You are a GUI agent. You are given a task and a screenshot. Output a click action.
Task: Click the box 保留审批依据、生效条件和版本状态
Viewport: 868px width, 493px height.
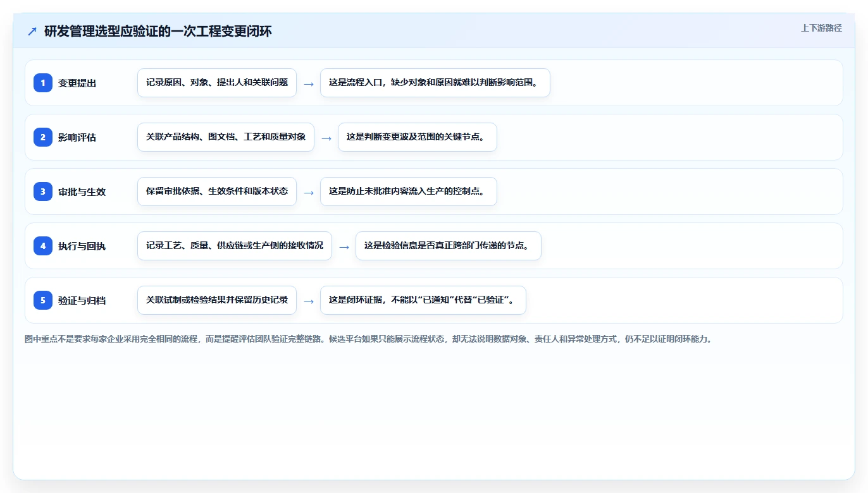[217, 192]
